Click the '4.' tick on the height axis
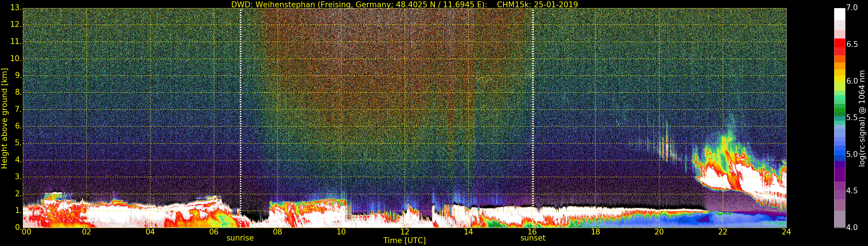The height and width of the screenshot is (246, 868). pyautogui.click(x=18, y=159)
